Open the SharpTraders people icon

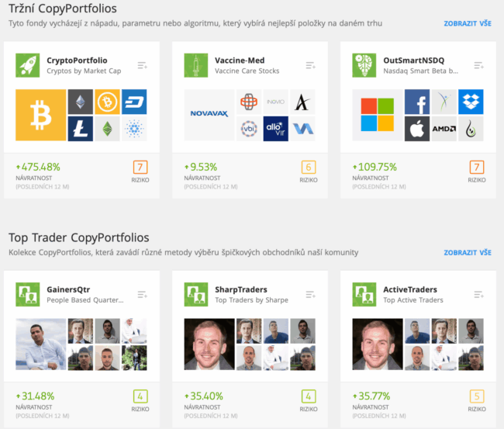click(196, 294)
